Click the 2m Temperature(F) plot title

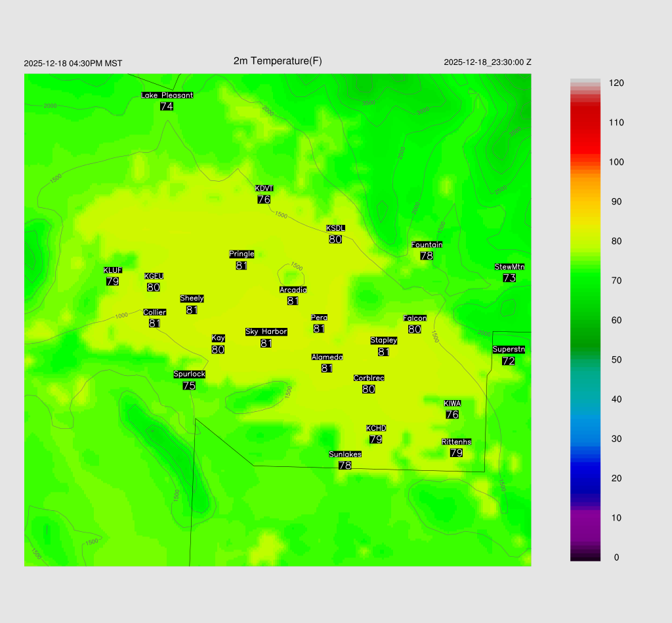[x=278, y=61]
